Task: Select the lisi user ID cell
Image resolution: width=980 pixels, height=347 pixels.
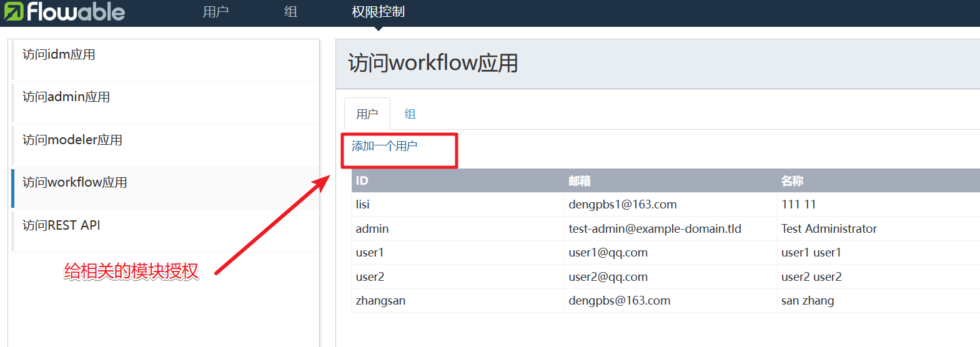Action: [458, 205]
